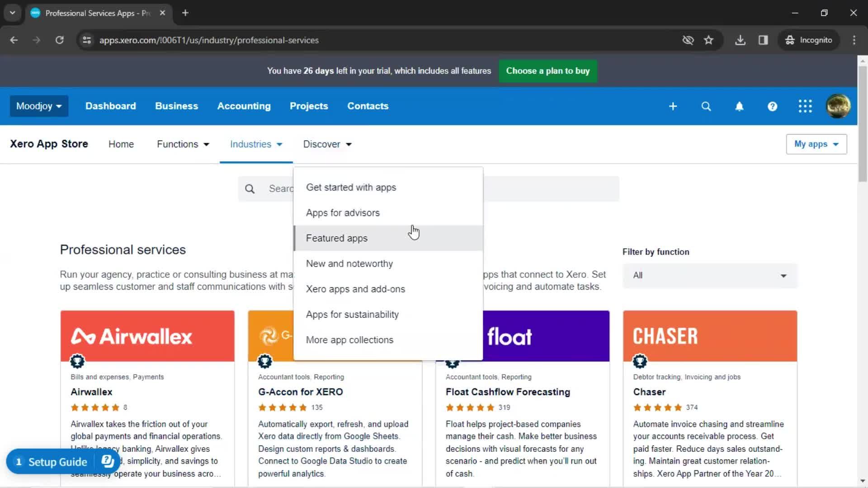Open the Xero apps grid icon
This screenshot has height=488, width=868.
pyautogui.click(x=805, y=106)
